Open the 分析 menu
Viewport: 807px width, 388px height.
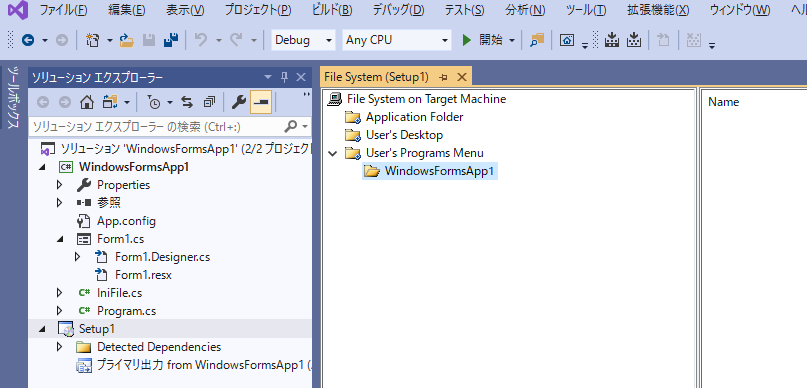(x=525, y=10)
